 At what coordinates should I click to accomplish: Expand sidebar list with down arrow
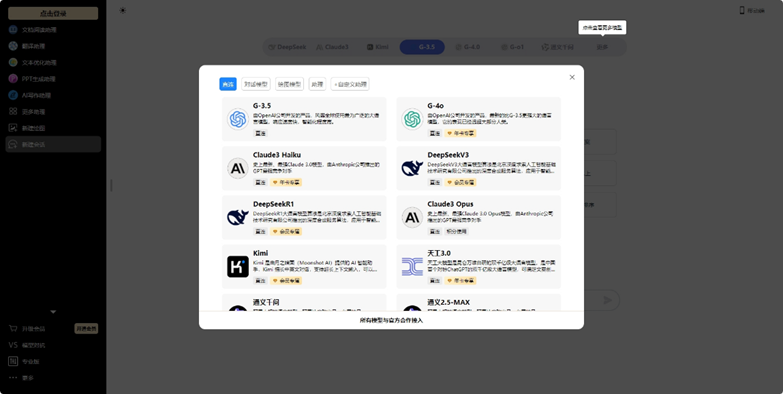click(53, 312)
